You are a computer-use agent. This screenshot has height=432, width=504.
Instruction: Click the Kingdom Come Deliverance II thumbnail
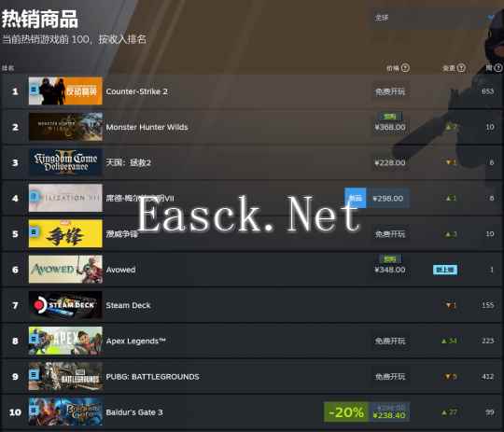point(65,162)
